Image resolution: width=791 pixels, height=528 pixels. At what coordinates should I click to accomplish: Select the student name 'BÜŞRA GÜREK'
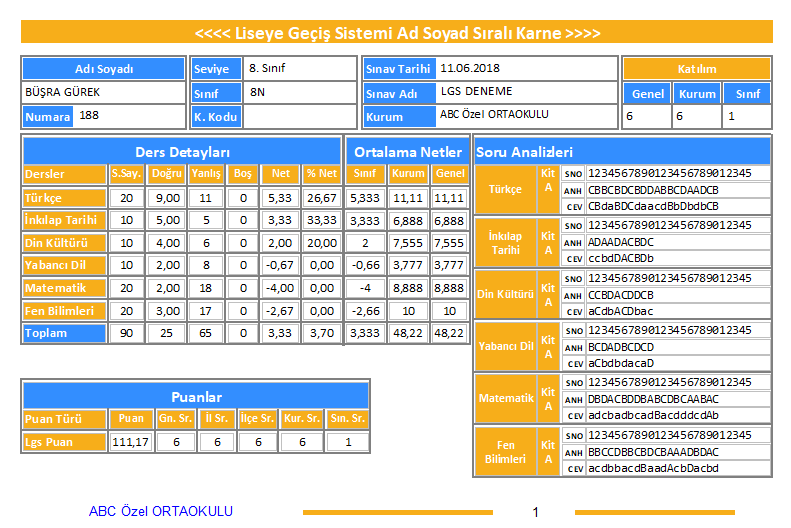[x=63, y=92]
